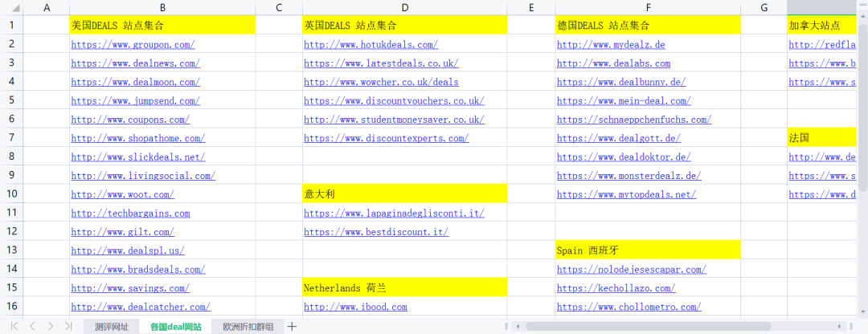Select the Spain 西班牙 cell
This screenshot has height=334, width=868.
click(x=649, y=250)
